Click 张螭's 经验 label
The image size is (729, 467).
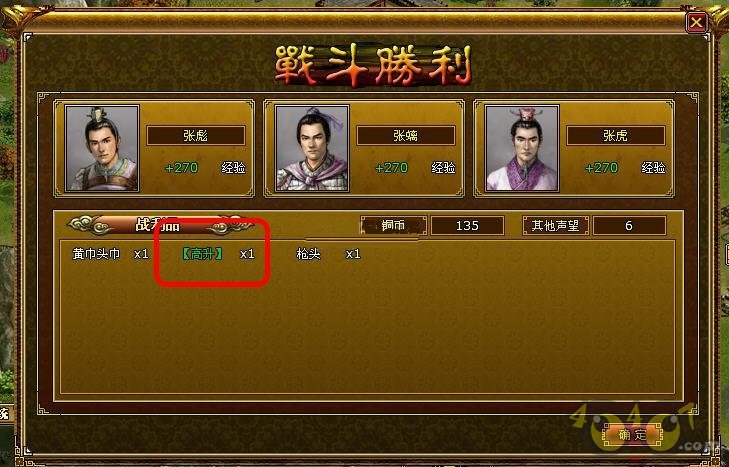click(x=443, y=167)
